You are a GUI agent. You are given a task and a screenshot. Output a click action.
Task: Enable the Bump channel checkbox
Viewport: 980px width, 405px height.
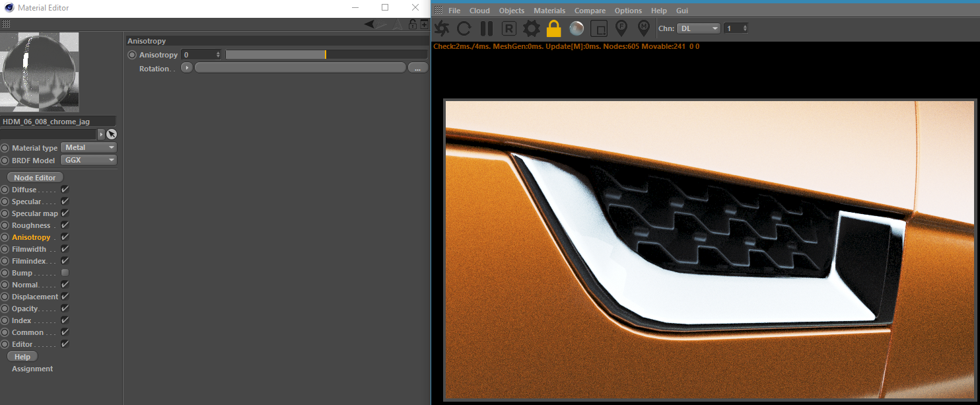65,273
